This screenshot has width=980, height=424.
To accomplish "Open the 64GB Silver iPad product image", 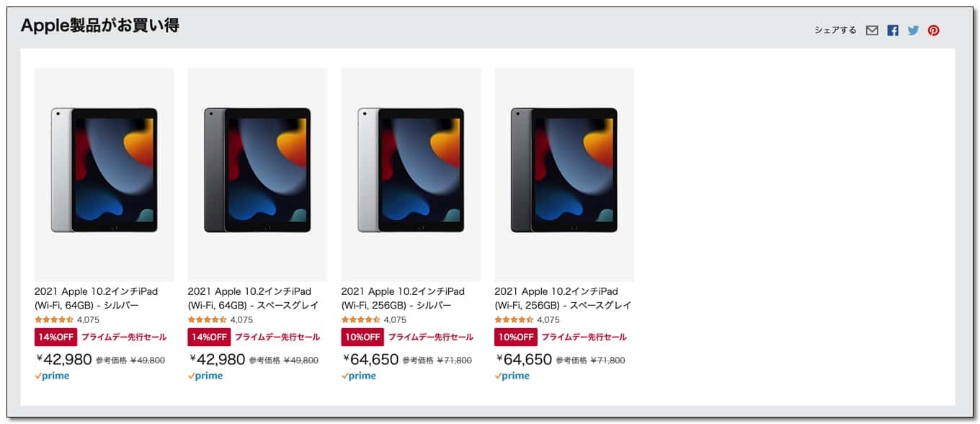I will [x=104, y=175].
